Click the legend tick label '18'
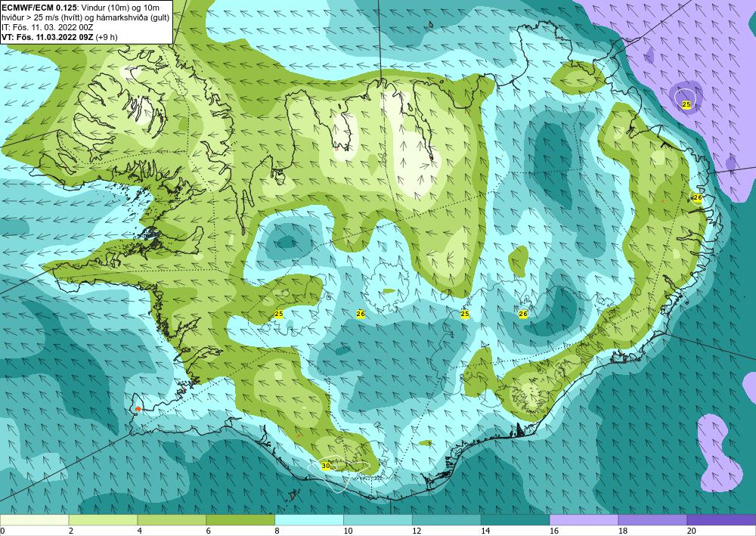756x536 pixels. (622, 531)
